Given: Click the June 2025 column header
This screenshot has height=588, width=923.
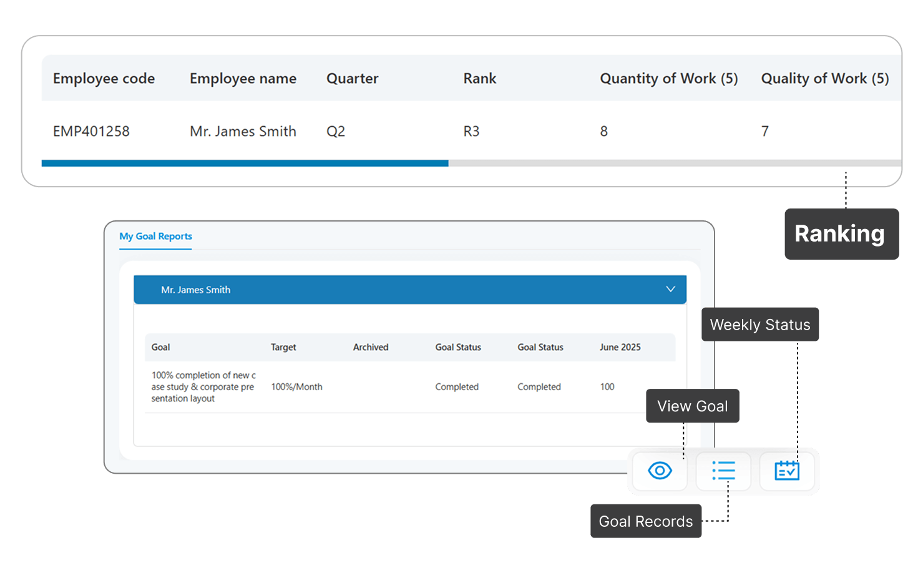Looking at the screenshot, I should [620, 348].
